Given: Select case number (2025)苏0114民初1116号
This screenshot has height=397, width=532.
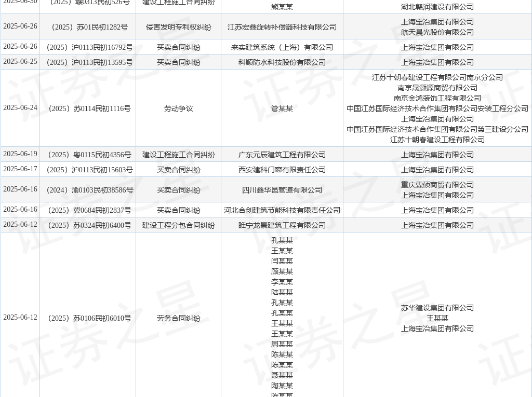Looking at the screenshot, I should (x=88, y=108).
